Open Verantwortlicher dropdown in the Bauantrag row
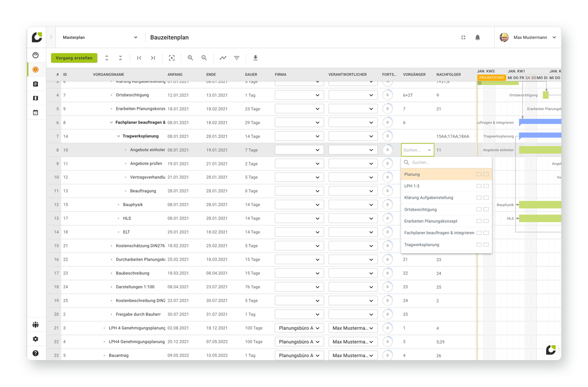The height and width of the screenshot is (387, 588). (x=353, y=355)
